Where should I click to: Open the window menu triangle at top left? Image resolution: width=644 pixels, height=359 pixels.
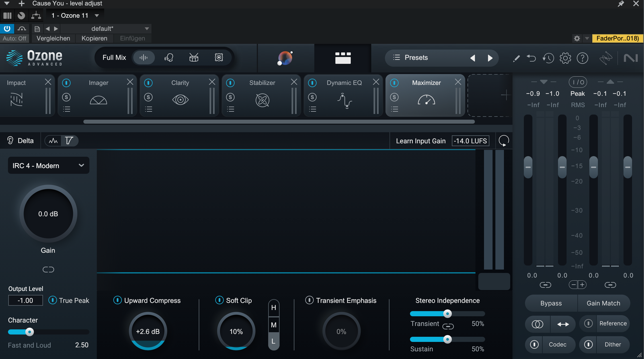[7, 3]
